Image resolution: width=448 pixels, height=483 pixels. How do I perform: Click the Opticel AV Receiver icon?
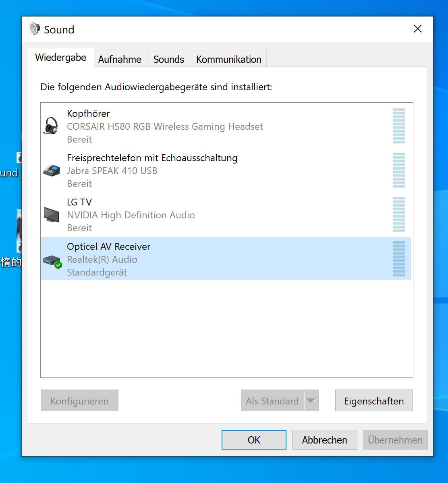52,261
